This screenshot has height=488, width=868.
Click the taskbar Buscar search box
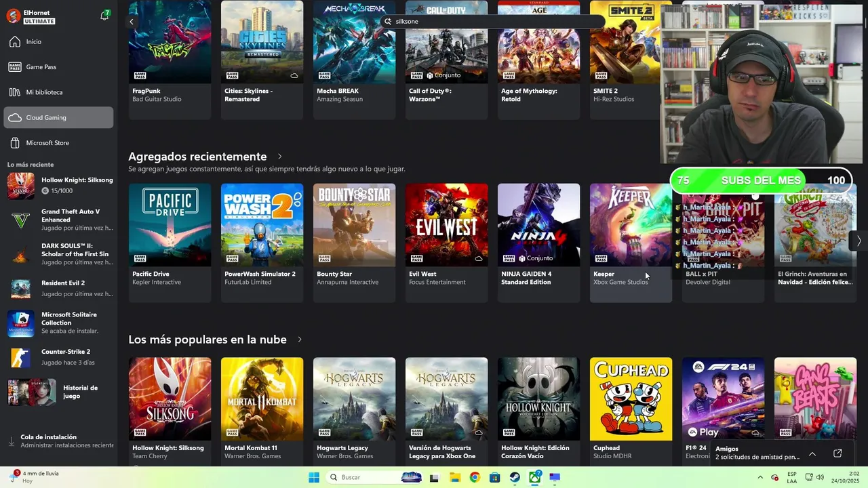(375, 478)
